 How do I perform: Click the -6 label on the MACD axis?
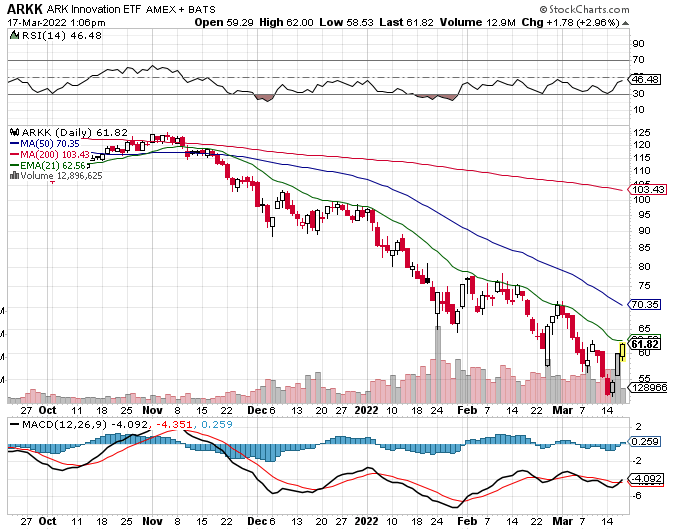tap(639, 496)
